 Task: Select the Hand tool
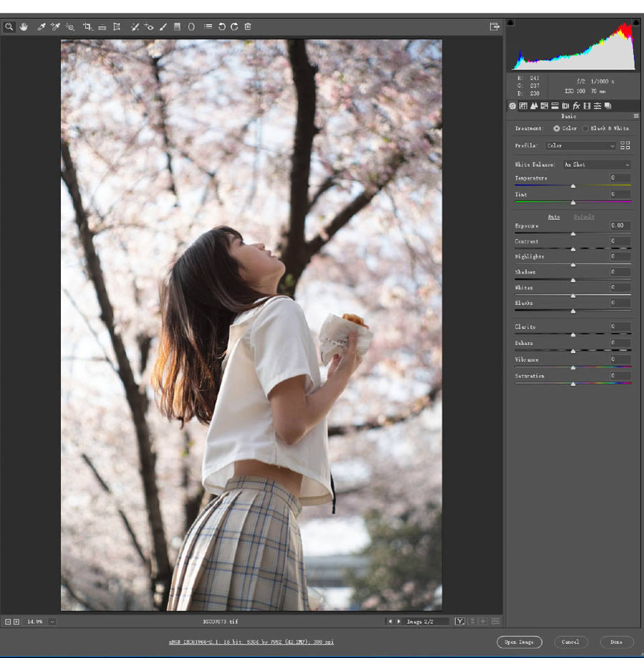(x=23, y=26)
